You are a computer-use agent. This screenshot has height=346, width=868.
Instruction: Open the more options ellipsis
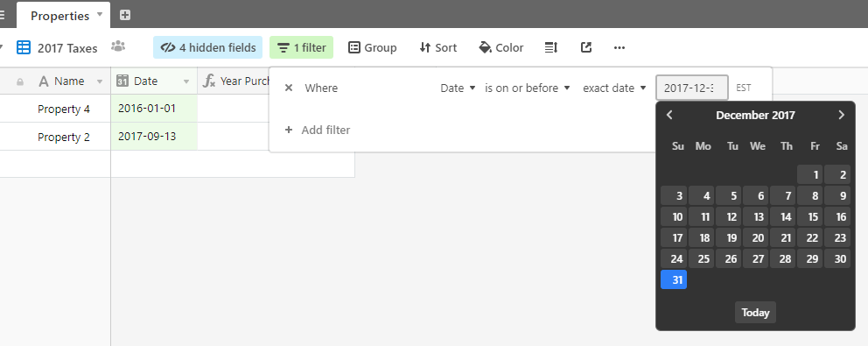[619, 47]
